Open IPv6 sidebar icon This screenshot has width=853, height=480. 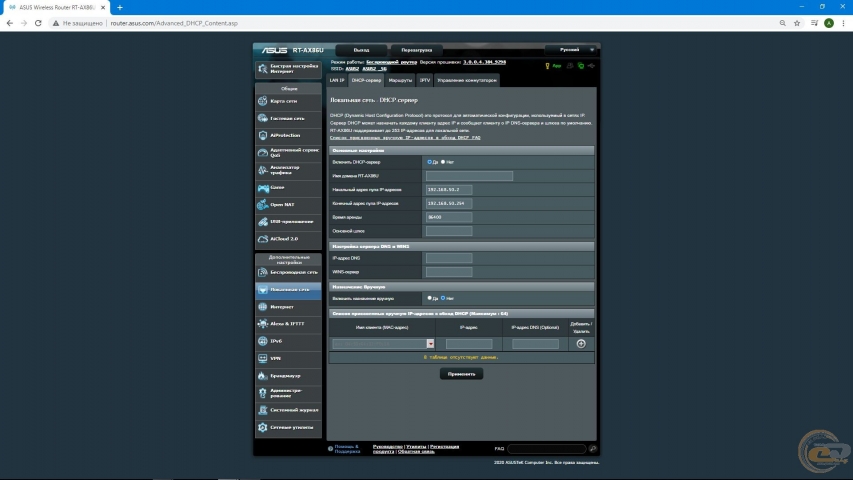click(x=263, y=341)
